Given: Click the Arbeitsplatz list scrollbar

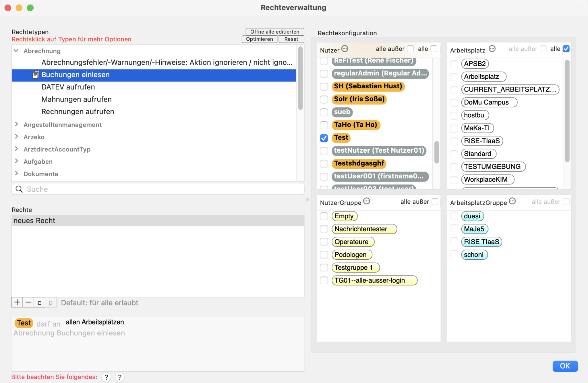Looking at the screenshot, I should pos(567,111).
